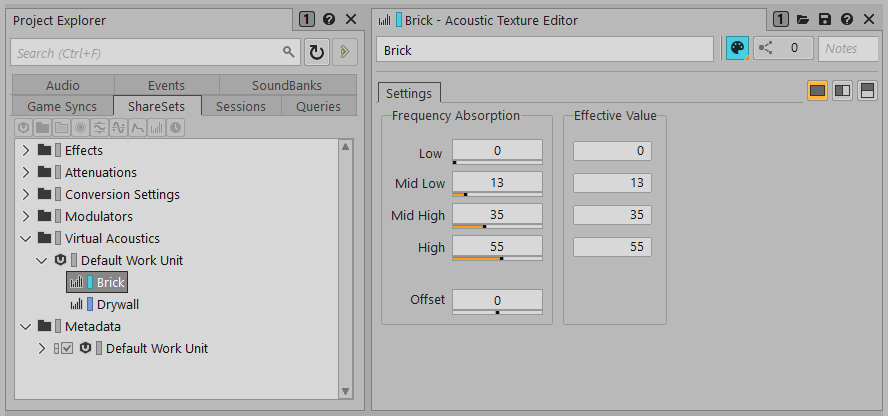The width and height of the screenshot is (888, 416).
Task: Open help in the Acoustic Texture Editor
Action: coord(847,20)
